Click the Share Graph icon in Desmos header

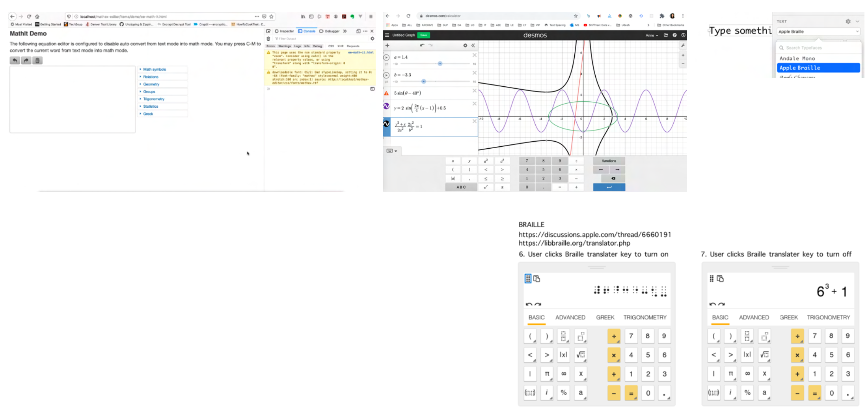[x=666, y=35]
